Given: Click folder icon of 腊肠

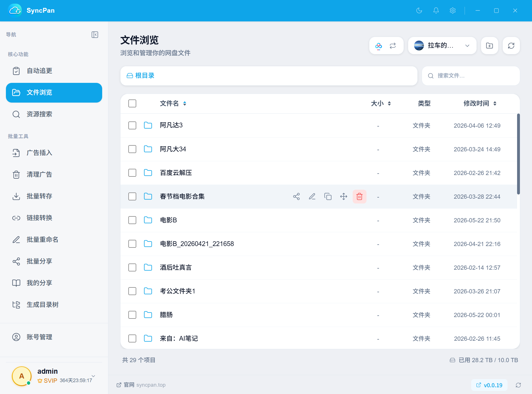Looking at the screenshot, I should [148, 315].
